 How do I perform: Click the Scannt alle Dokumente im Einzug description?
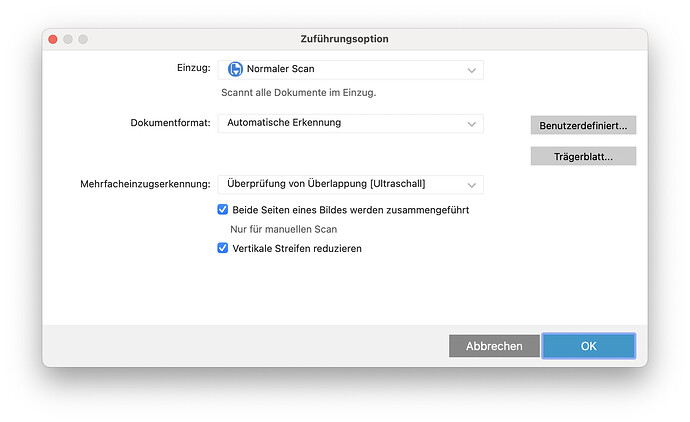coord(298,93)
